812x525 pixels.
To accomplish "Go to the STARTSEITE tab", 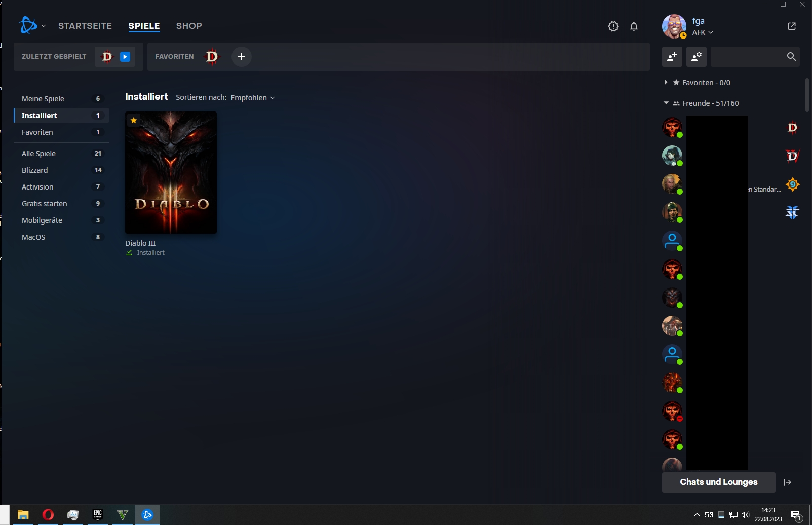I will click(85, 26).
